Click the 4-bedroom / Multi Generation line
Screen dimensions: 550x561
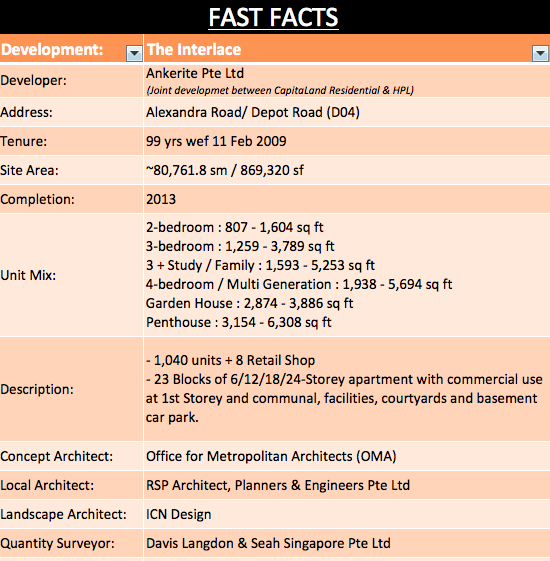[x=299, y=284]
